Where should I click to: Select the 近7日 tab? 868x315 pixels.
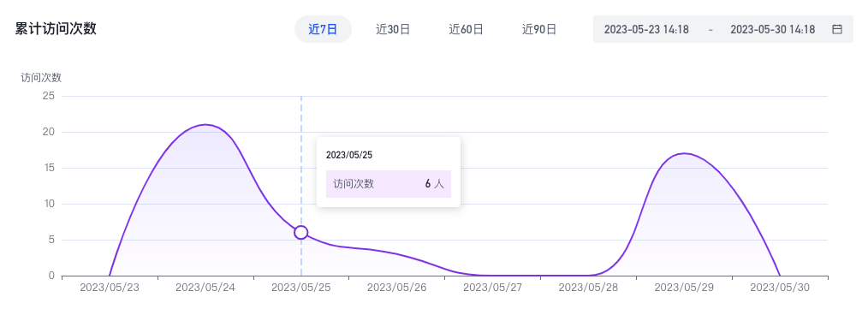323,29
